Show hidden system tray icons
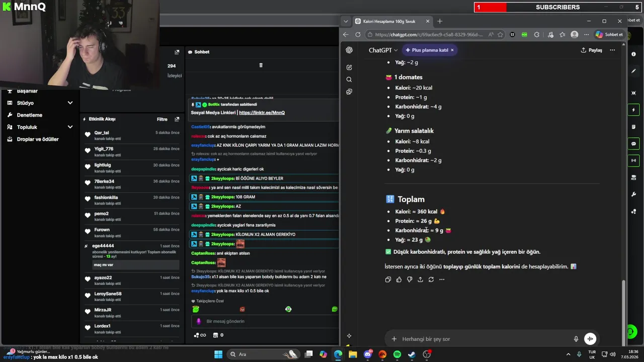Viewport: 644px width, 362px height. pyautogui.click(x=569, y=354)
